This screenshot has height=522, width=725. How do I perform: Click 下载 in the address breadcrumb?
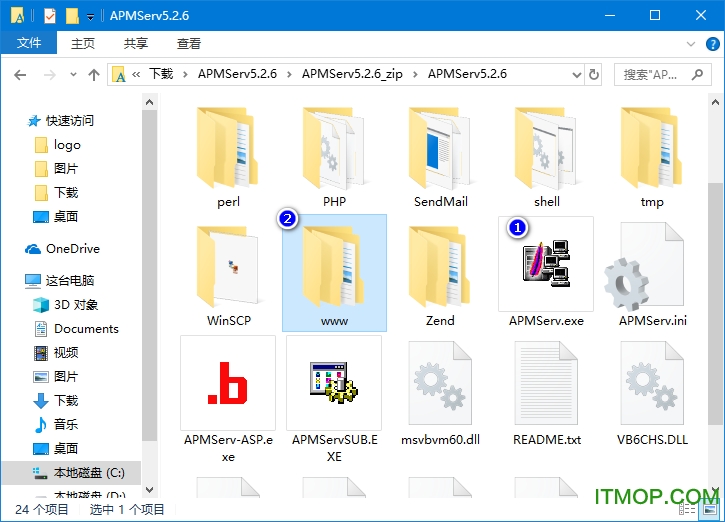pos(160,74)
